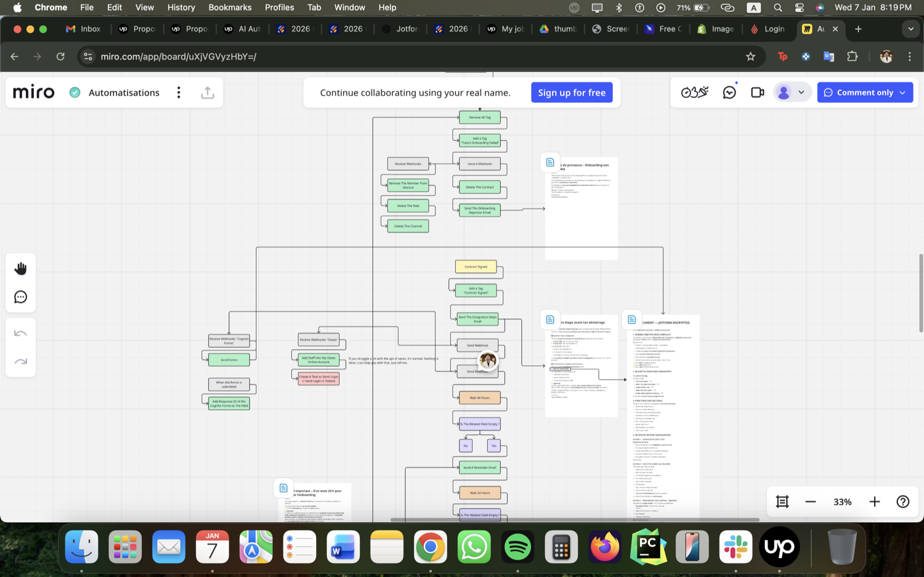
Task: Open the help question mark icon
Action: point(903,502)
